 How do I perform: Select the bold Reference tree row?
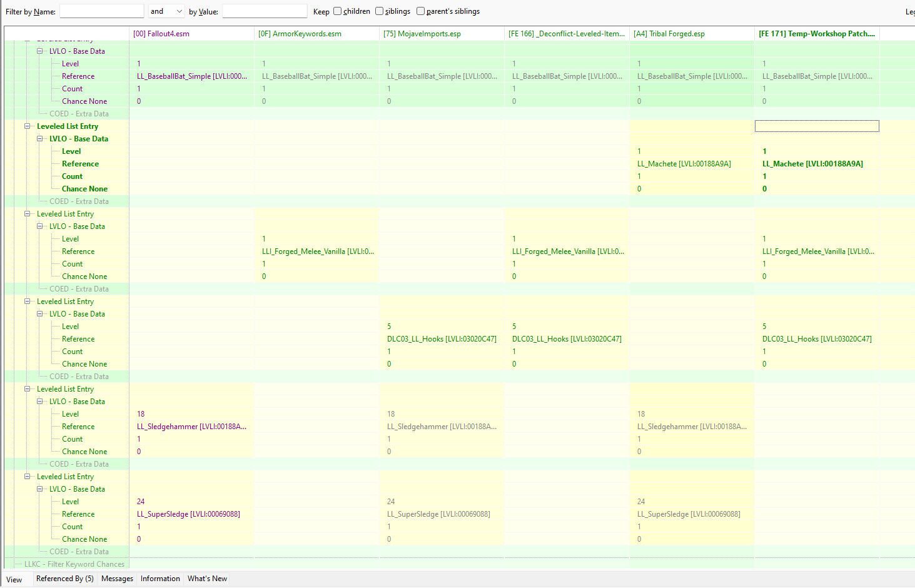point(80,164)
